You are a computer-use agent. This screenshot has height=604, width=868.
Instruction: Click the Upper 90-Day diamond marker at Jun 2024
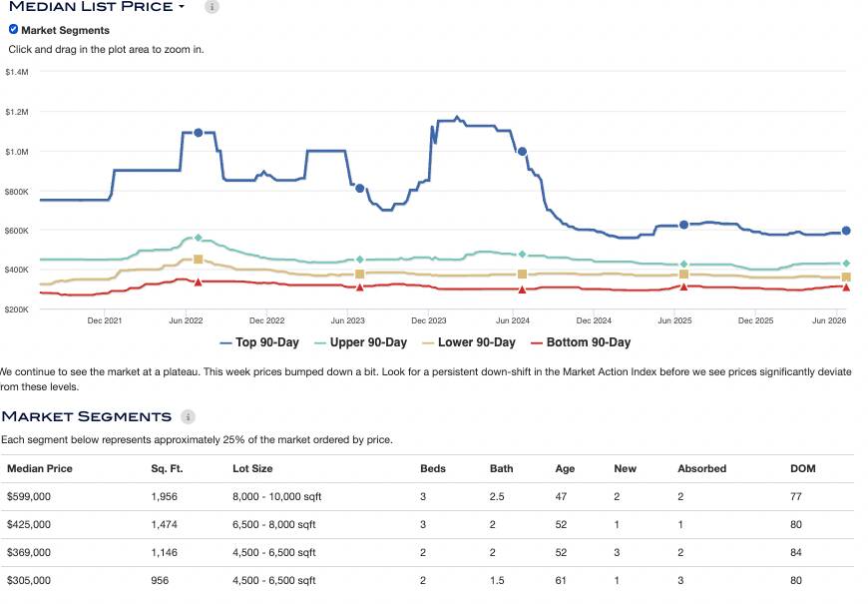tap(522, 255)
